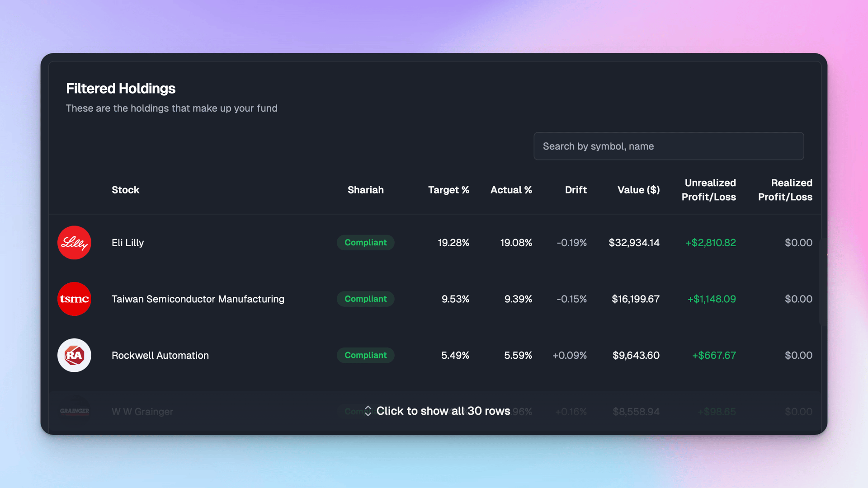Image resolution: width=868 pixels, height=488 pixels.
Task: Click Rockwell actual value 5.59%
Action: [x=518, y=355]
